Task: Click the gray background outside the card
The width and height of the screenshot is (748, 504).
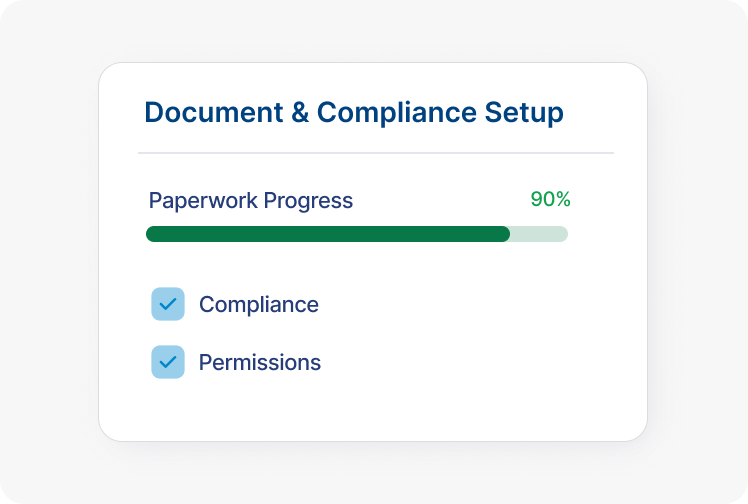Action: (50, 250)
